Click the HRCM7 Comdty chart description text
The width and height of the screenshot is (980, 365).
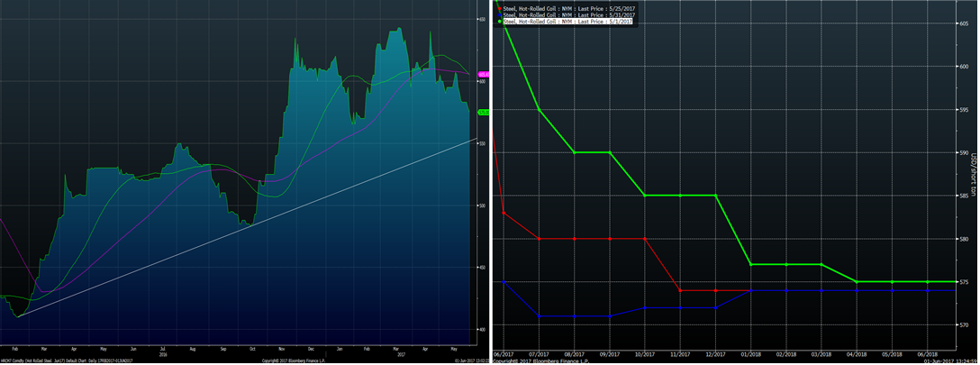(x=67, y=360)
